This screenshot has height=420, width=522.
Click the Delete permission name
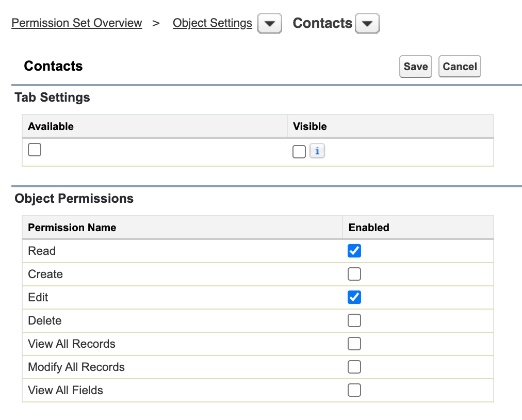coord(44,320)
